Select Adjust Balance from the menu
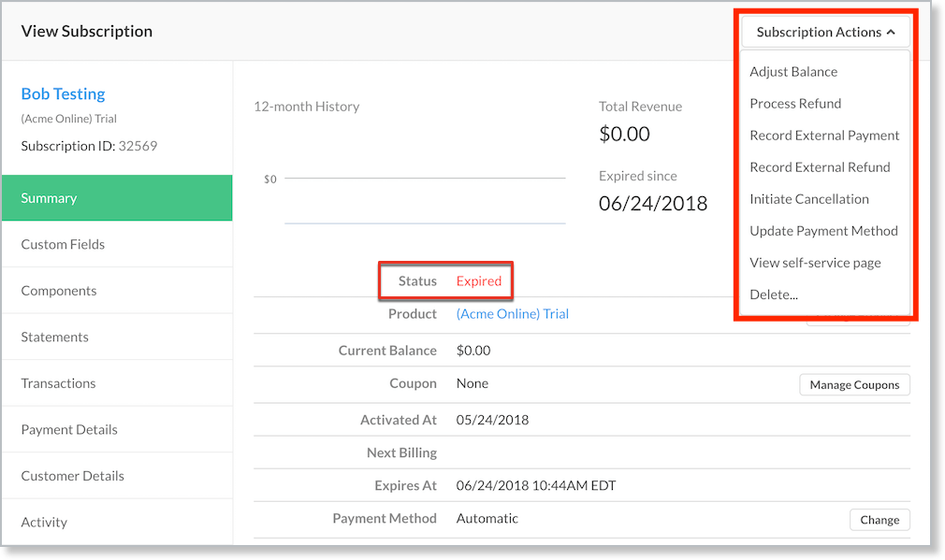945x560 pixels. click(x=793, y=72)
